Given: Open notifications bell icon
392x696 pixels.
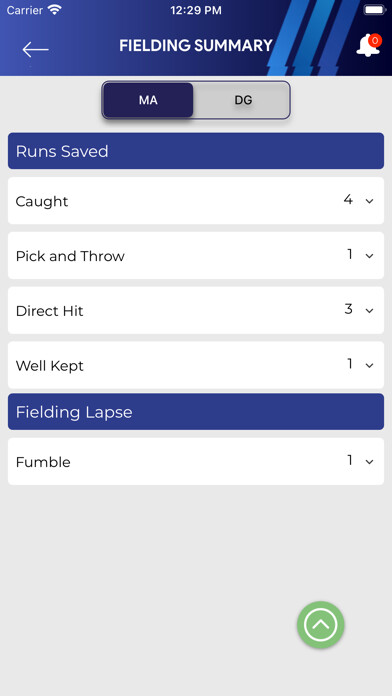Looking at the screenshot, I should (x=368, y=46).
